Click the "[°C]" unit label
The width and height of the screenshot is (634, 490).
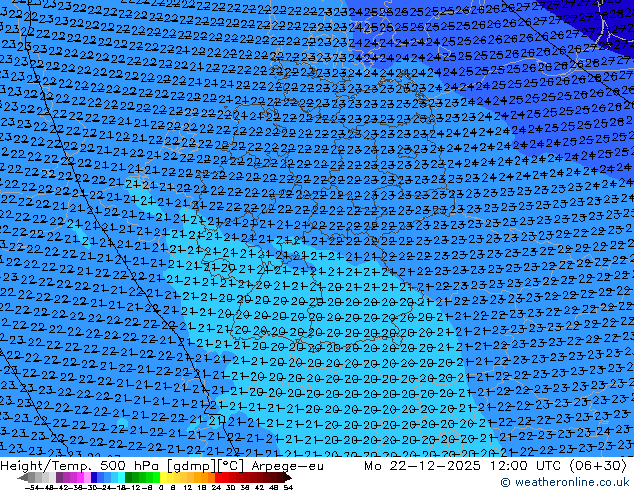[x=232, y=466]
